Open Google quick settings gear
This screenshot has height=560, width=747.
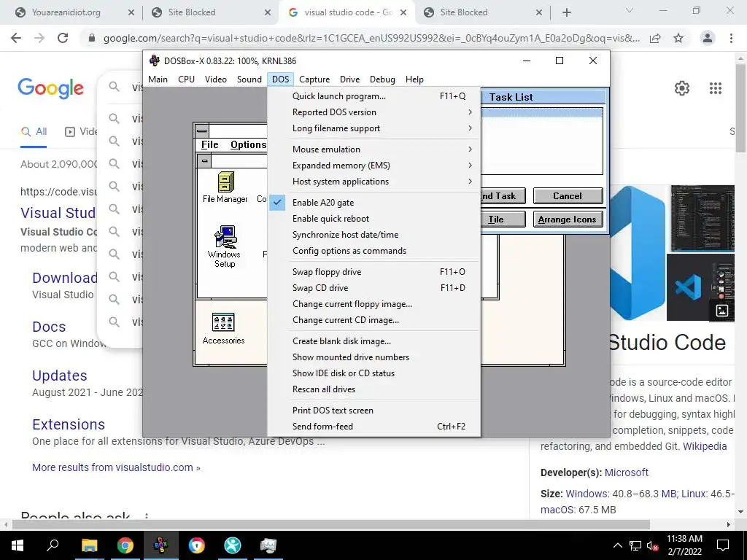click(x=682, y=88)
